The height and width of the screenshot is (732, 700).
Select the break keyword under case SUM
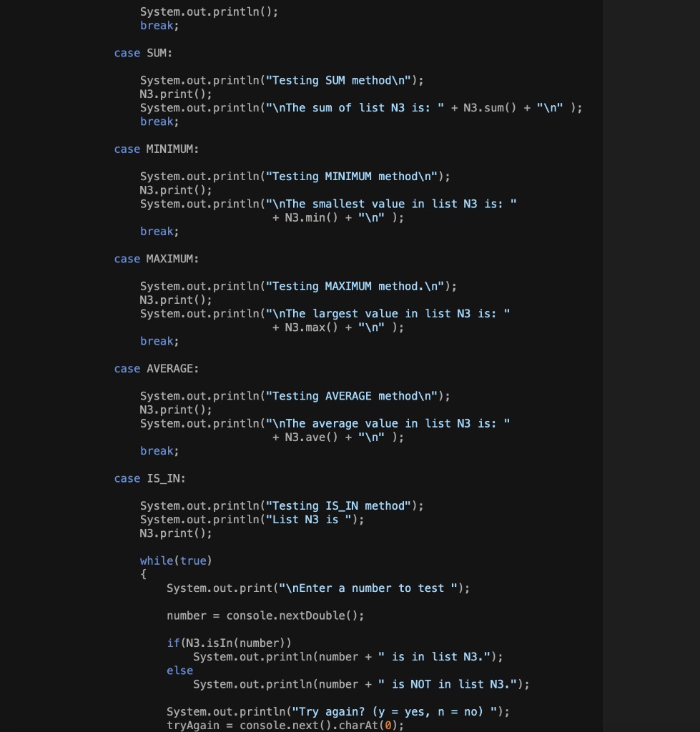156,121
